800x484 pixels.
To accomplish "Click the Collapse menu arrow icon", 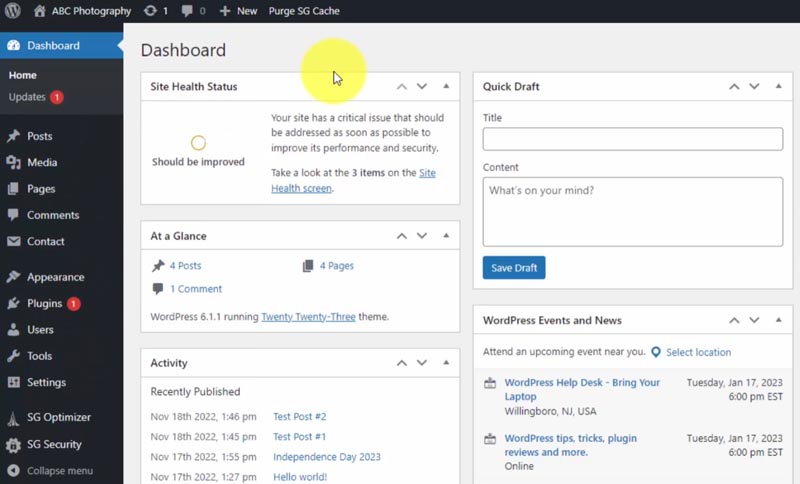I will [x=13, y=470].
